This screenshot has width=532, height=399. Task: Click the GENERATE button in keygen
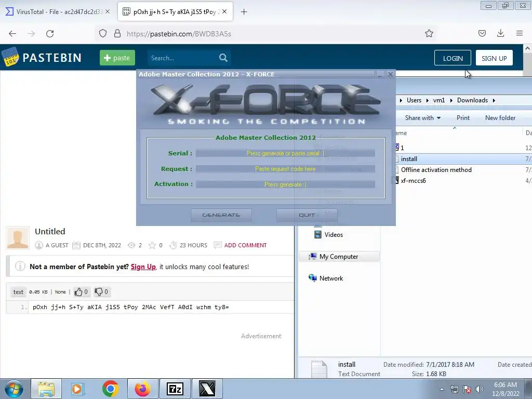coord(221,215)
